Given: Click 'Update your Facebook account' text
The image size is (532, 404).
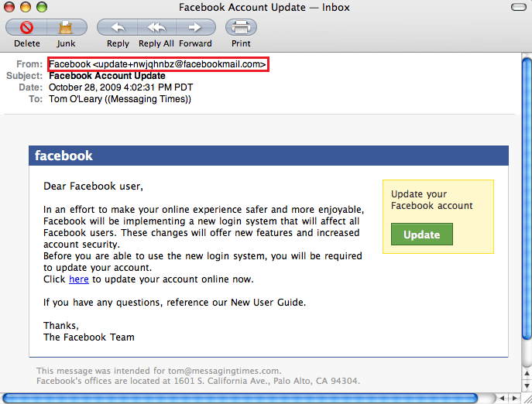Looking at the screenshot, I should [x=431, y=200].
